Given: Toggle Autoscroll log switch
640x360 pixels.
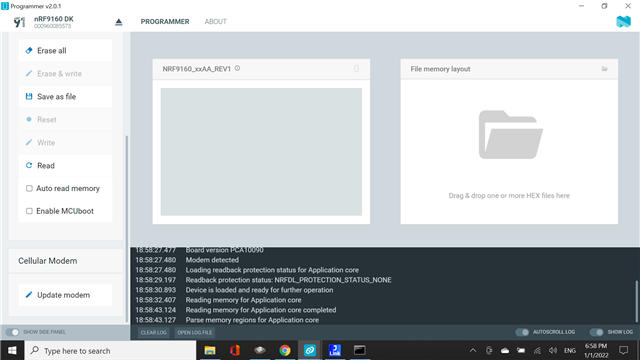Looking at the screenshot, I should (522, 332).
